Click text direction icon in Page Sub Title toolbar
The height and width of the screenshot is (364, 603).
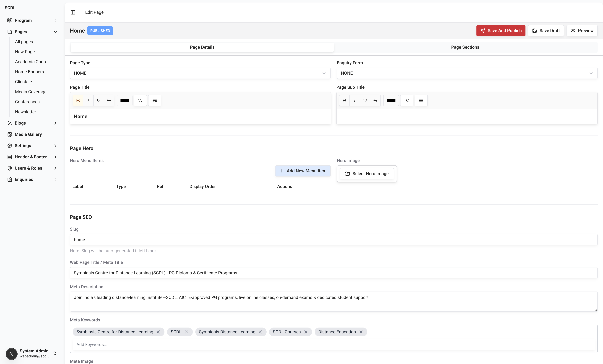(421, 100)
